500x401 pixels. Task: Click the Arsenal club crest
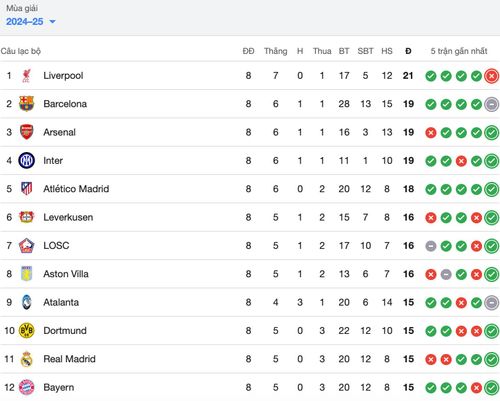point(26,132)
